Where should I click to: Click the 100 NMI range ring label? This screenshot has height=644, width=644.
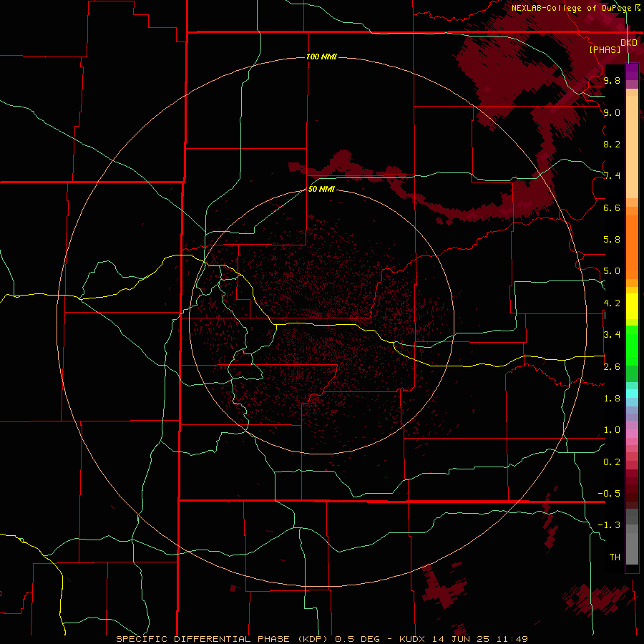[321, 57]
